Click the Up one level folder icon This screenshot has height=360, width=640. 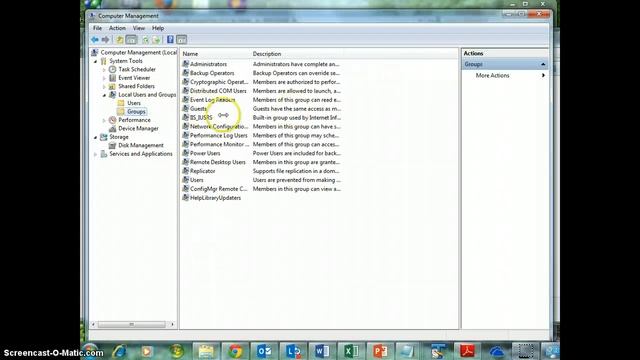coord(120,40)
